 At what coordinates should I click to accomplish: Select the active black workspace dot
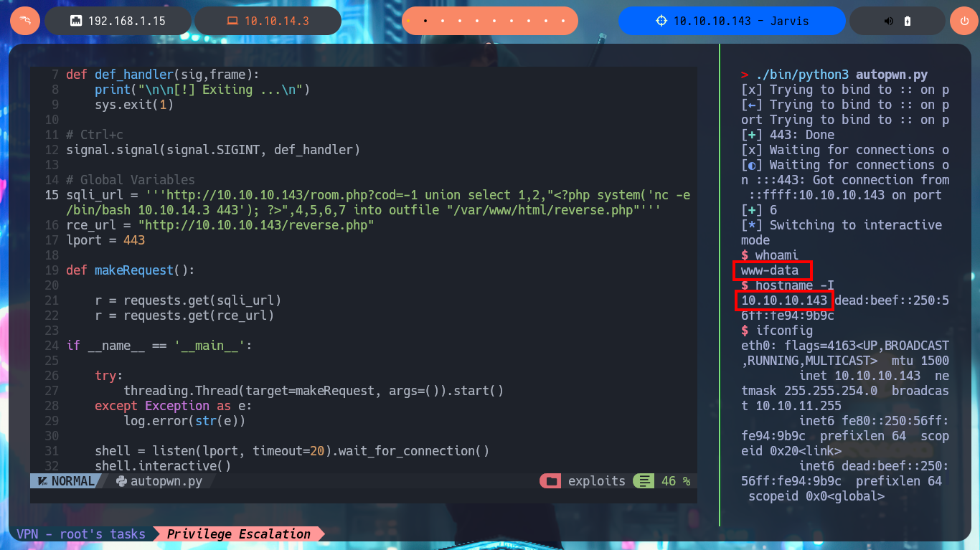tap(425, 22)
